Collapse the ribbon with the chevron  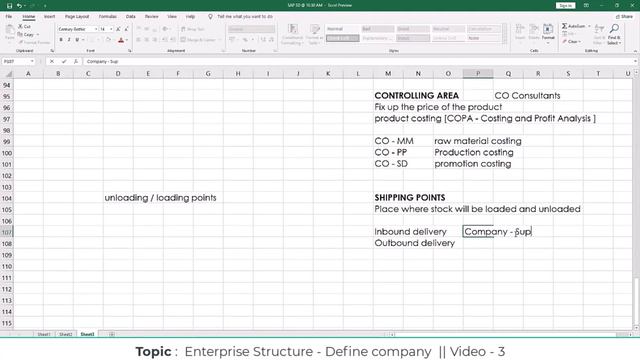pos(635,51)
